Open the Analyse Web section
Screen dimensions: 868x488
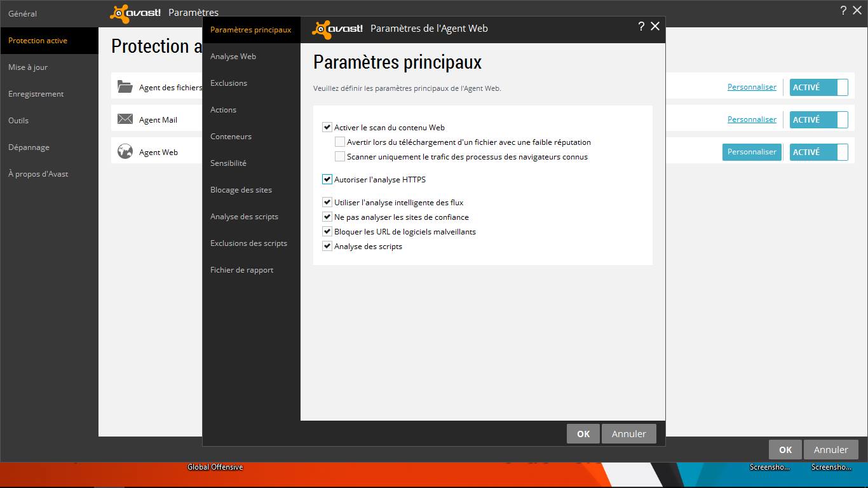point(251,57)
